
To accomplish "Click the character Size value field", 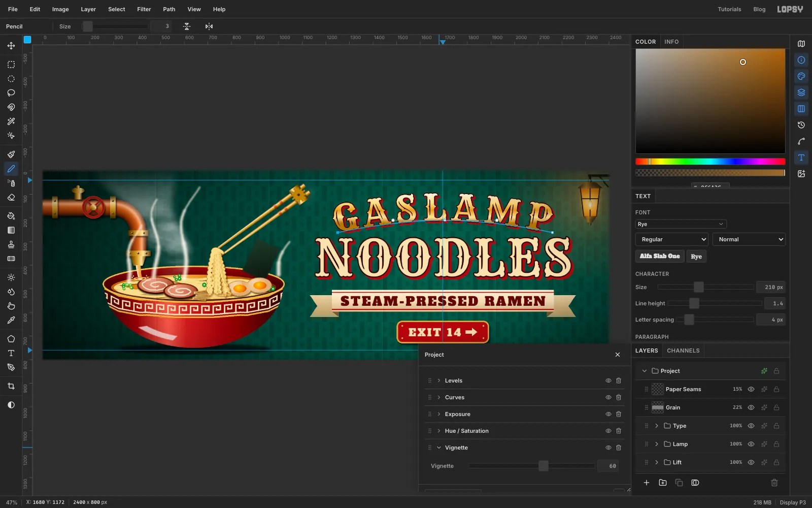I will (x=771, y=287).
